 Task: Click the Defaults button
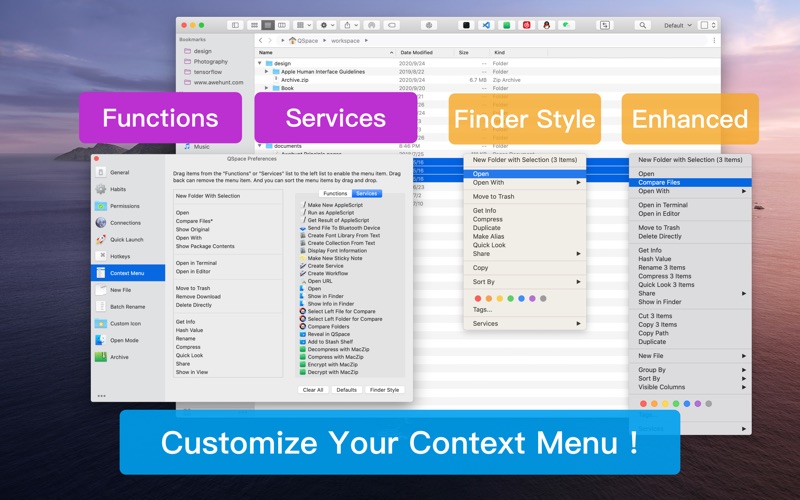point(346,390)
